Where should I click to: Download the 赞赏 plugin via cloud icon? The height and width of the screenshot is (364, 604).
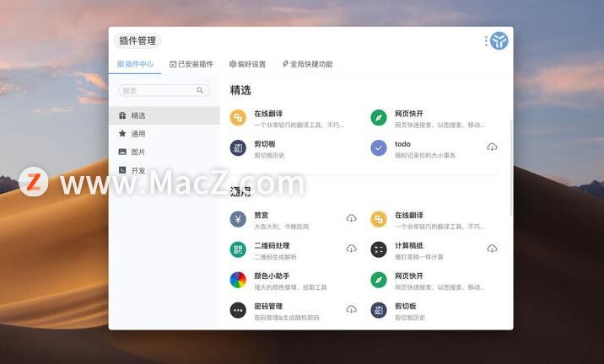coord(351,218)
